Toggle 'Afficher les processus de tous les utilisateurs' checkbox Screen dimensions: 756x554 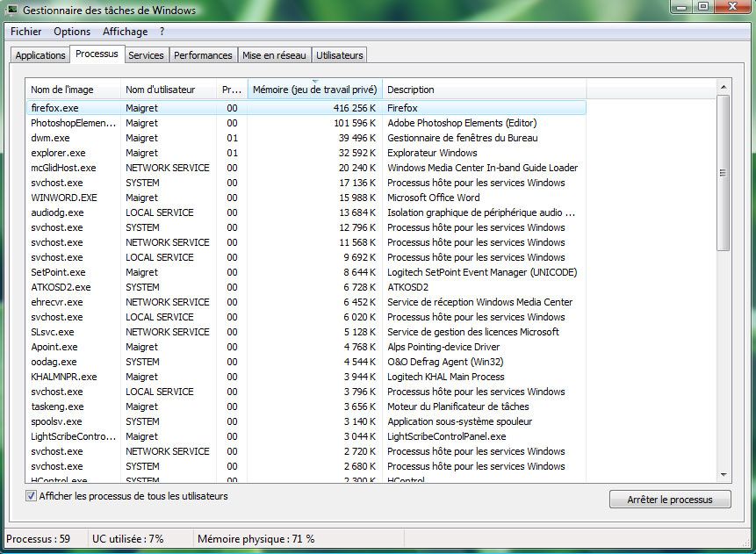tap(31, 496)
